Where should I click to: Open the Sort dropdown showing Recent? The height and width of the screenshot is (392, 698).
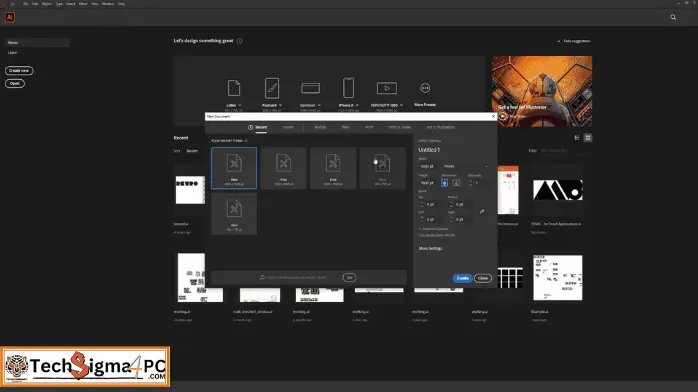pos(192,151)
